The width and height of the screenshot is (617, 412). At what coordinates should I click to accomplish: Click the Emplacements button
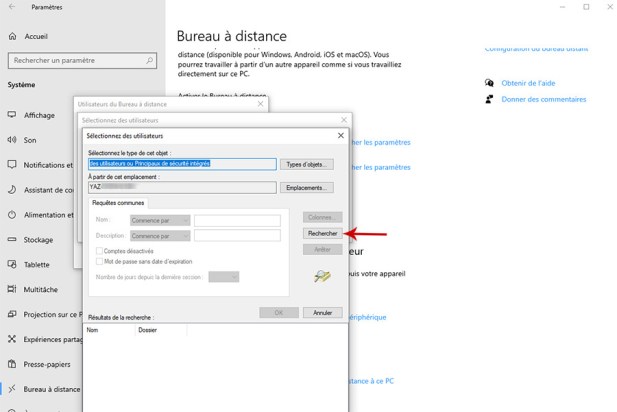click(x=307, y=188)
